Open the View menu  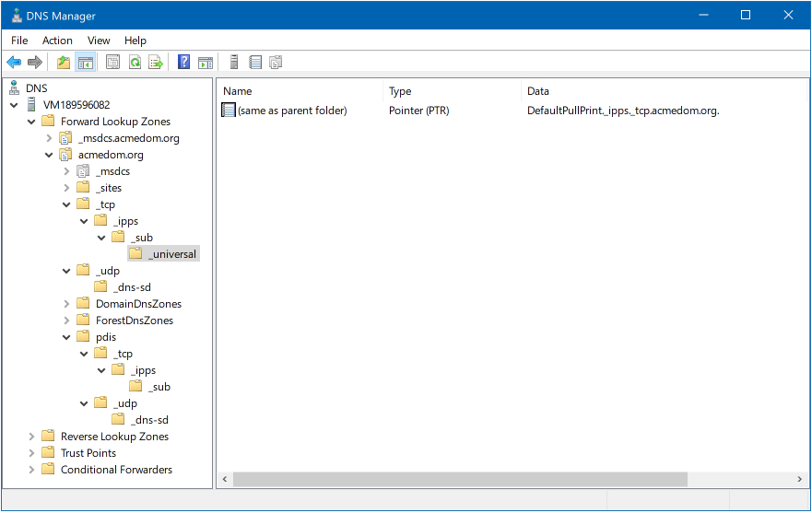point(99,41)
